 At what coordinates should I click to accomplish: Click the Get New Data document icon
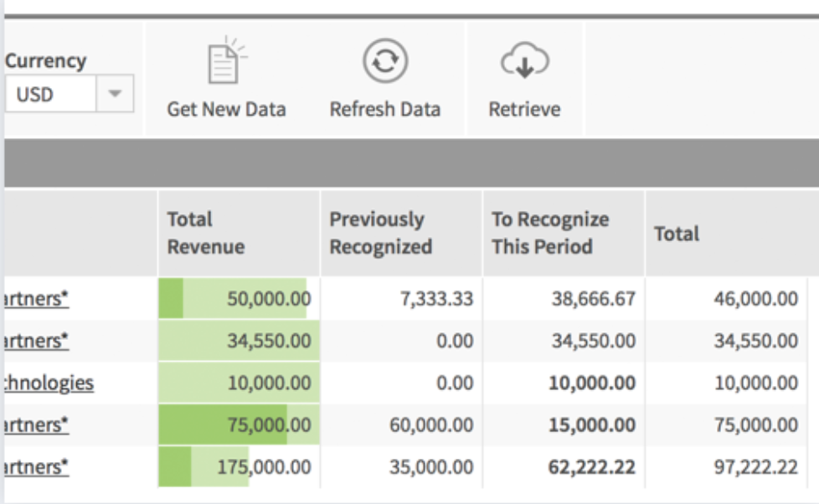pyautogui.click(x=224, y=64)
